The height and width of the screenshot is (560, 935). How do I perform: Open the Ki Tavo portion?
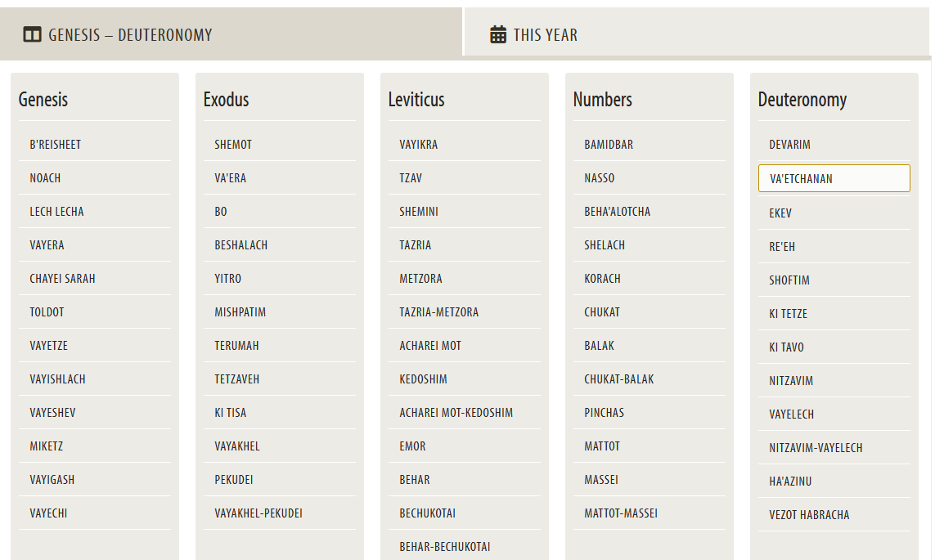(x=787, y=347)
